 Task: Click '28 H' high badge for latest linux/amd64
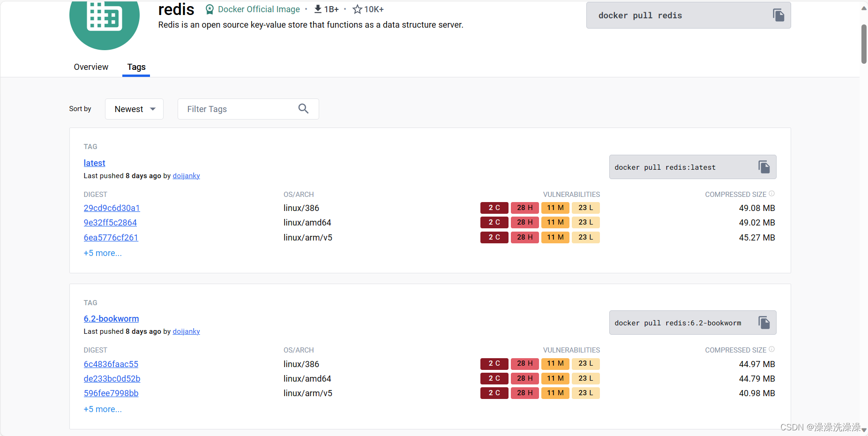[x=524, y=222]
